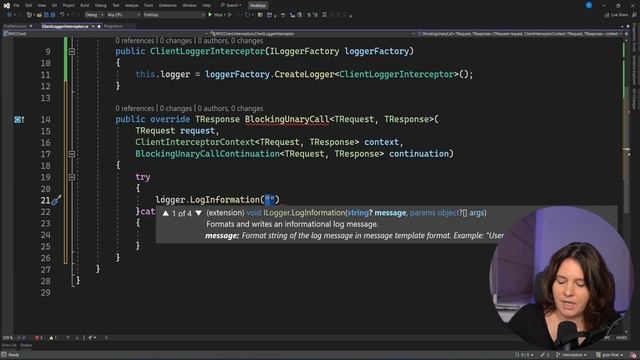Click the Start Without Debugging icon
This screenshot has height=360, width=640.
(x=230, y=15)
